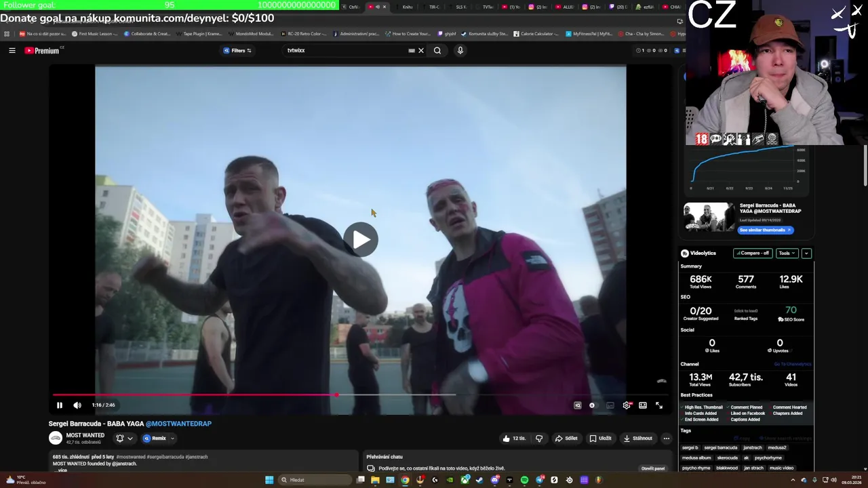Click the #mostwanted hashtag in description
The width and height of the screenshot is (868, 488).
131,457
